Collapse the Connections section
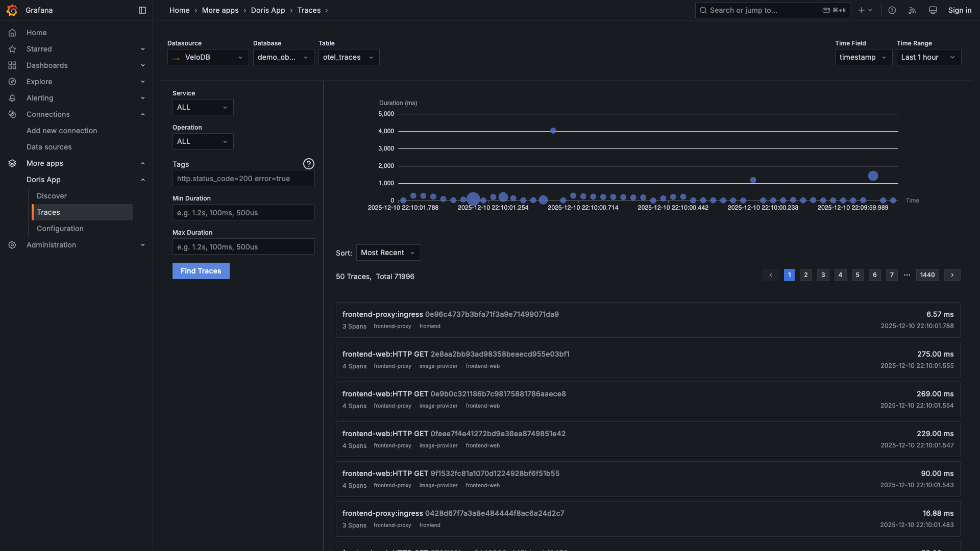 [x=143, y=114]
